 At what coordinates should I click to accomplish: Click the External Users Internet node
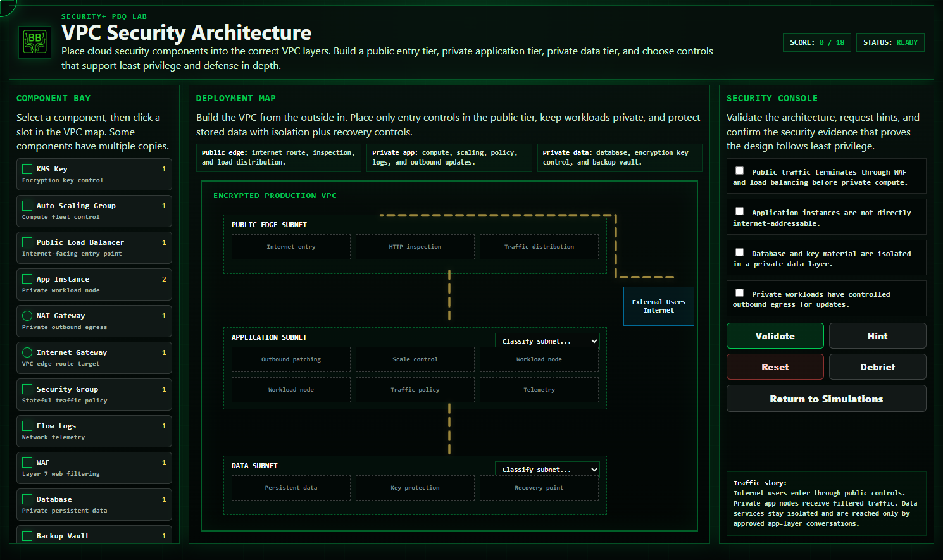(659, 306)
